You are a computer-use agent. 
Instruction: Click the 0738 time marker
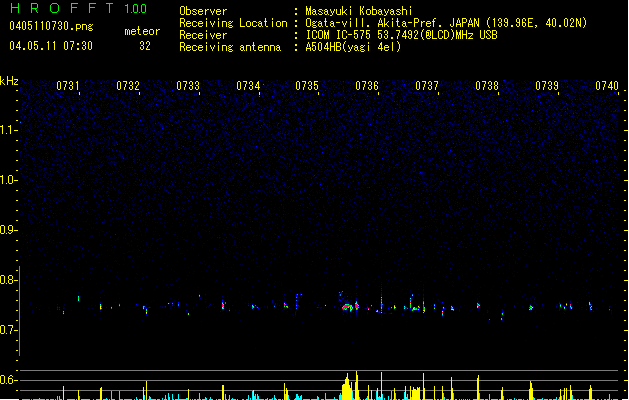487,86
